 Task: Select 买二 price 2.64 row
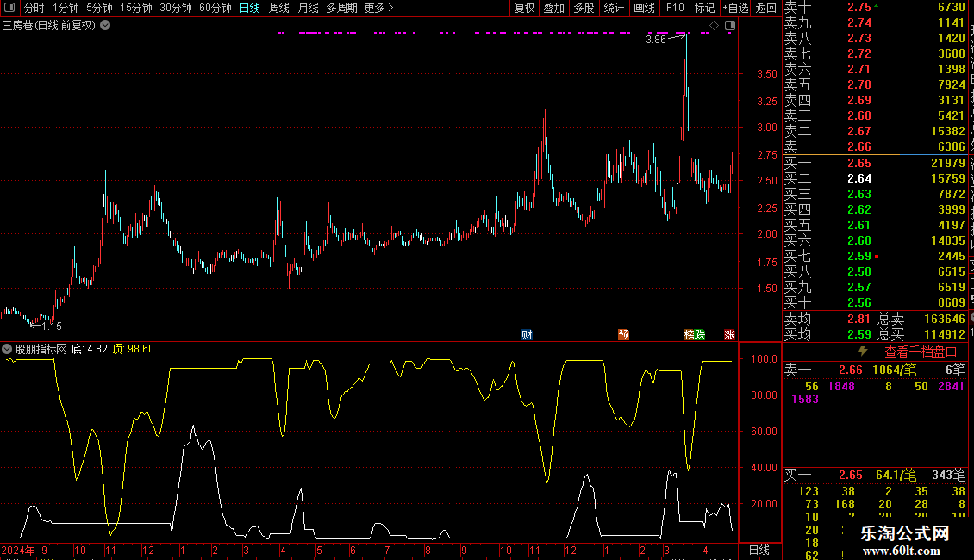coord(875,178)
